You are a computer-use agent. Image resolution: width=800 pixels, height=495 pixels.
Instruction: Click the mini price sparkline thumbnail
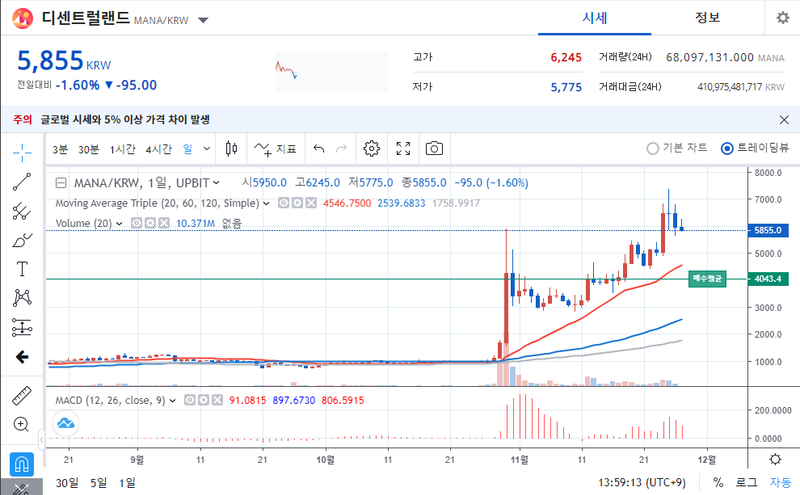332,71
